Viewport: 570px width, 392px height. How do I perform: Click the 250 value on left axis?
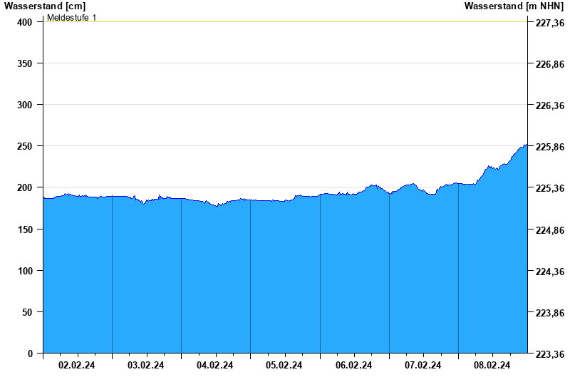tap(25, 146)
